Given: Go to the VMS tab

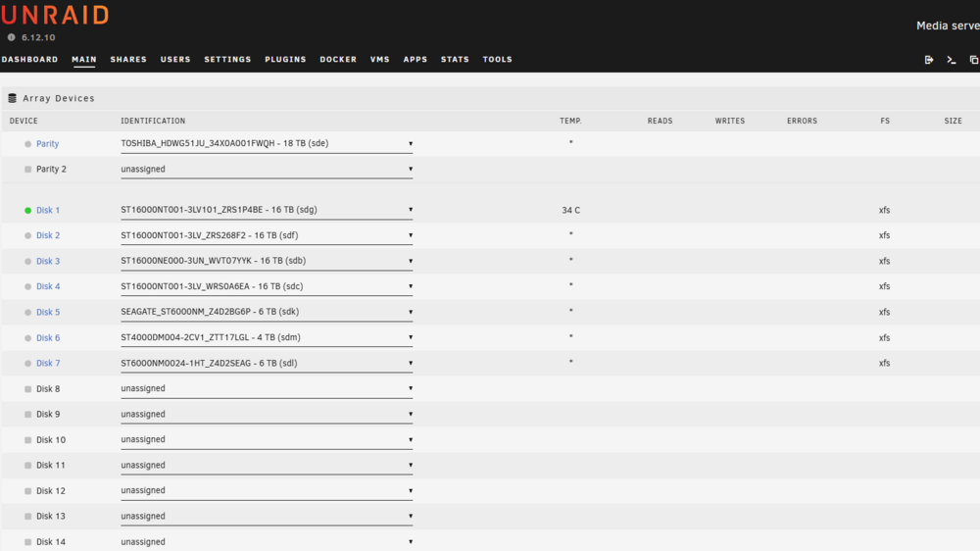Looking at the screenshot, I should [x=379, y=60].
